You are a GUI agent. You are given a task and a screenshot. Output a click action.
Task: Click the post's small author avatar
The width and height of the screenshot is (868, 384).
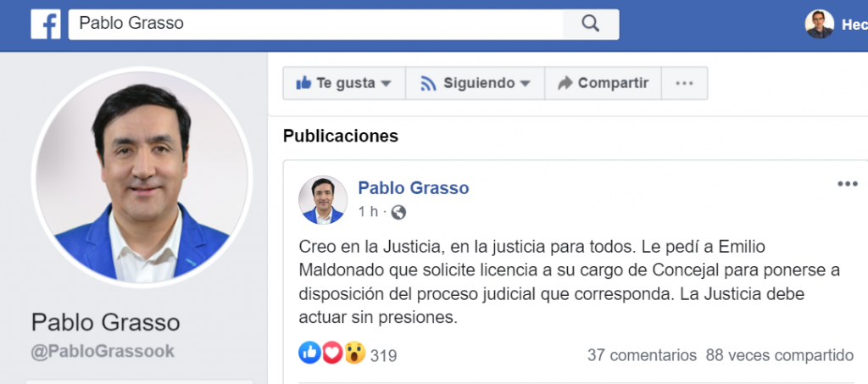pyautogui.click(x=323, y=200)
